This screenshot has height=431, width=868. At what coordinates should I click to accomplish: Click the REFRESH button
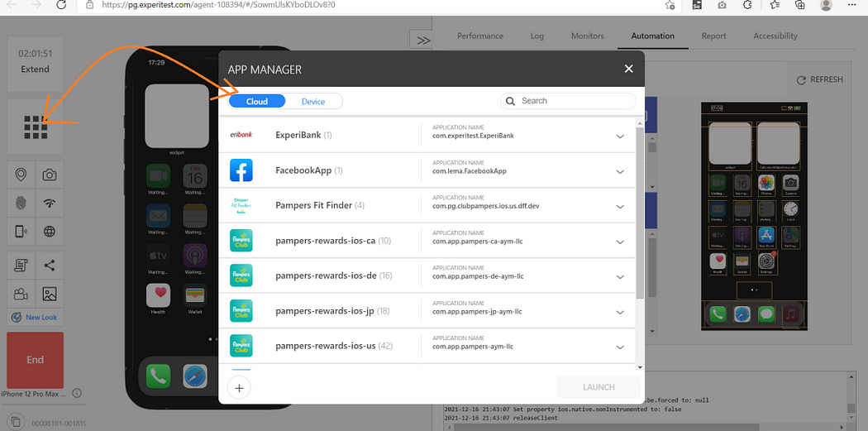point(820,79)
